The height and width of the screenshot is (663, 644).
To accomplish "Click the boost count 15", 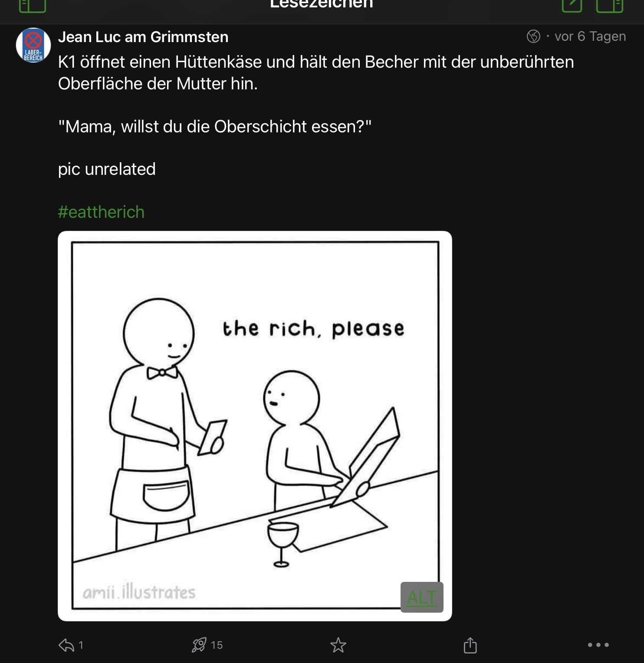I will click(217, 645).
